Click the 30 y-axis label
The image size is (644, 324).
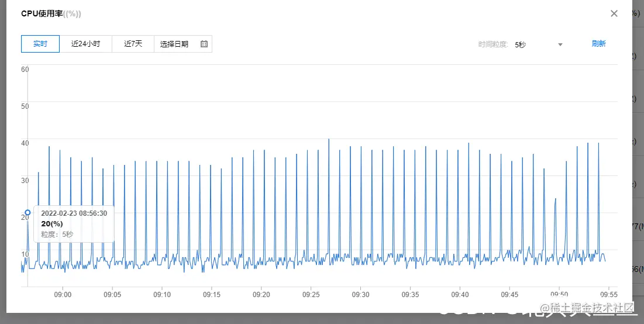tap(25, 180)
